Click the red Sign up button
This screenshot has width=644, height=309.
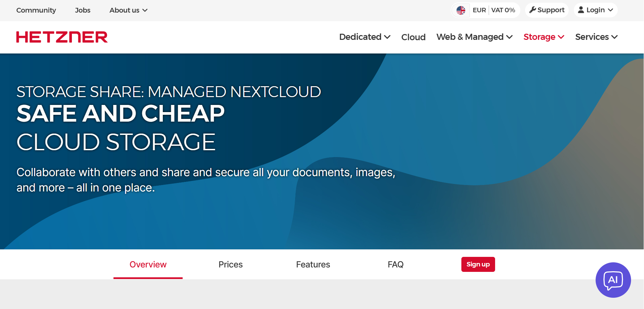(x=478, y=264)
